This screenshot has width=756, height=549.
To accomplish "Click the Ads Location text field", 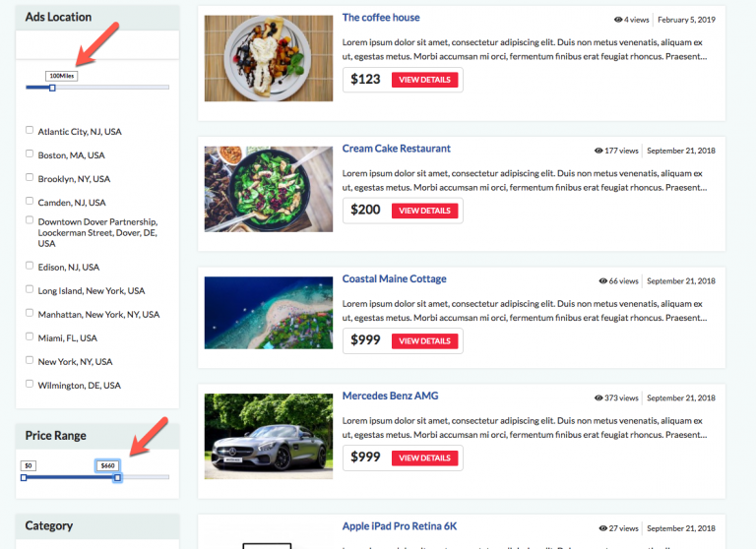I will pos(97,45).
